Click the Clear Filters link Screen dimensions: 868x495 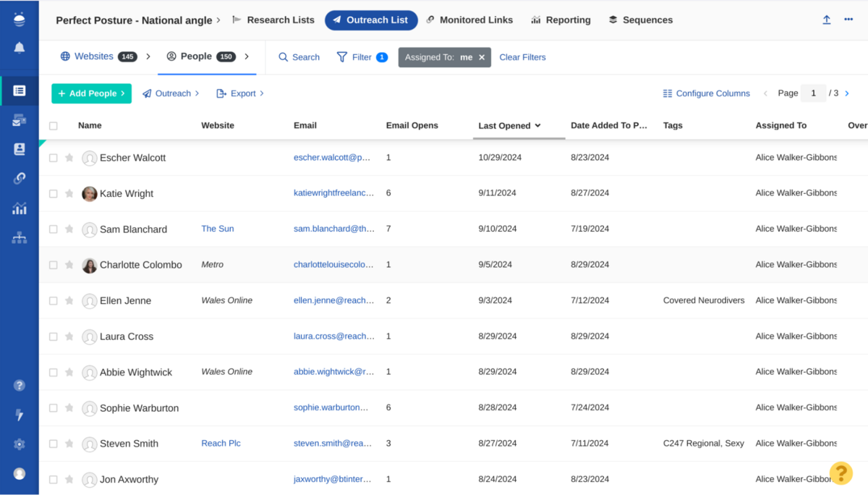tap(522, 57)
